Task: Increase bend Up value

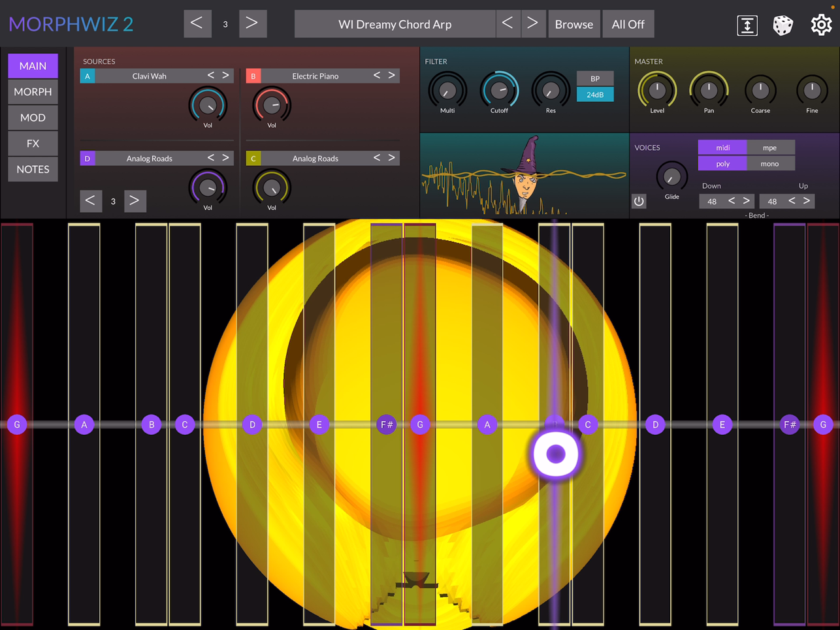Action: (x=807, y=201)
